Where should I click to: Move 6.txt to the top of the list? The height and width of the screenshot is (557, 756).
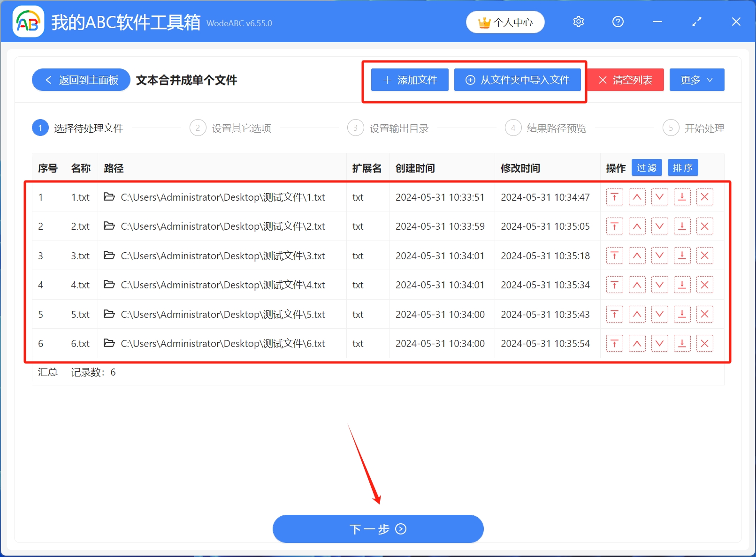[x=614, y=343]
